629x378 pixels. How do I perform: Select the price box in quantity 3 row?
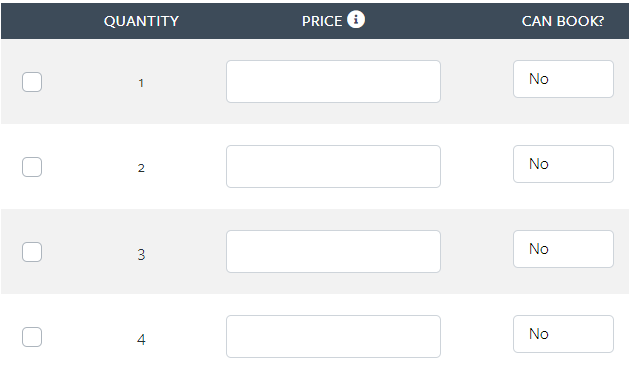[333, 252]
